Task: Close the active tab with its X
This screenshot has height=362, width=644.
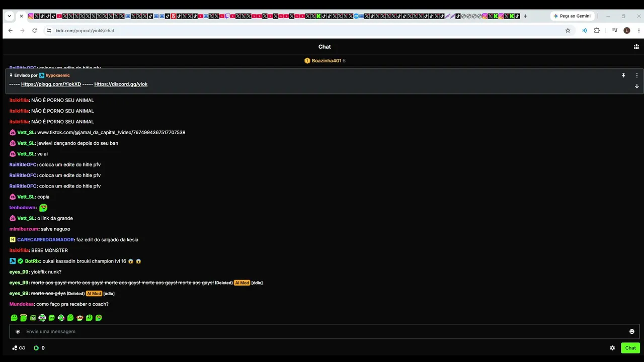Action: (21, 16)
